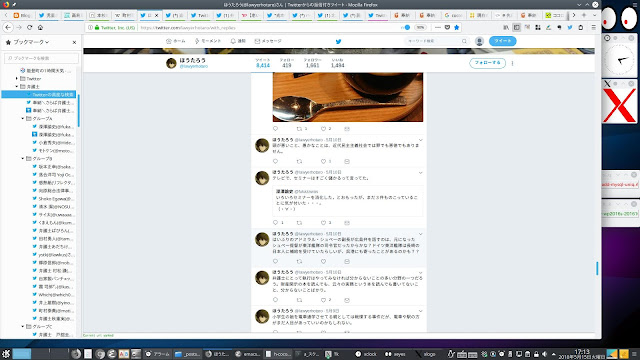Open the Followers count 1,661 link
This screenshot has width=640, height=360.
(x=312, y=63)
